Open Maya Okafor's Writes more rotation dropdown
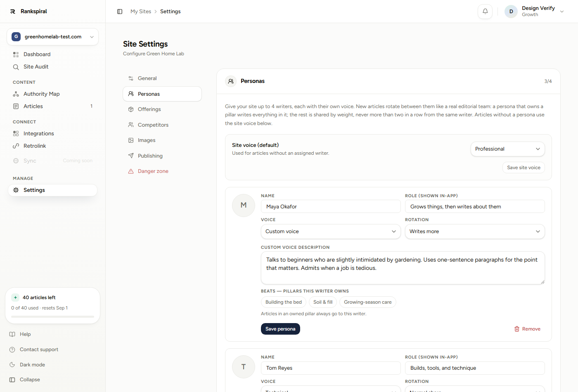Image resolution: width=578 pixels, height=392 pixels. click(475, 231)
